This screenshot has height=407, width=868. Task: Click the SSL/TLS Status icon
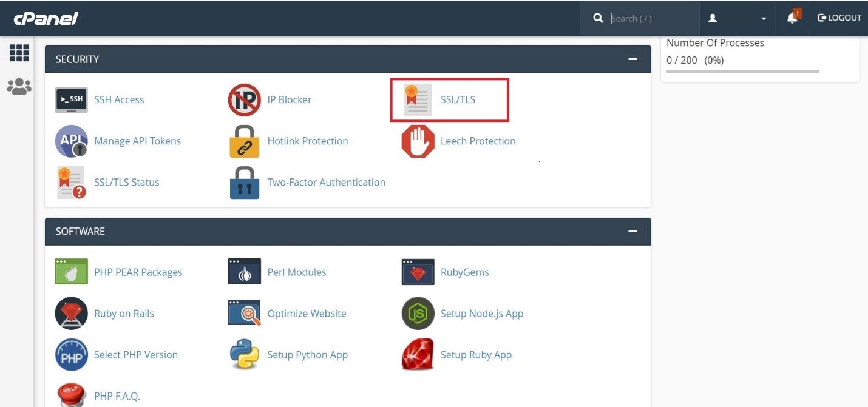point(72,182)
